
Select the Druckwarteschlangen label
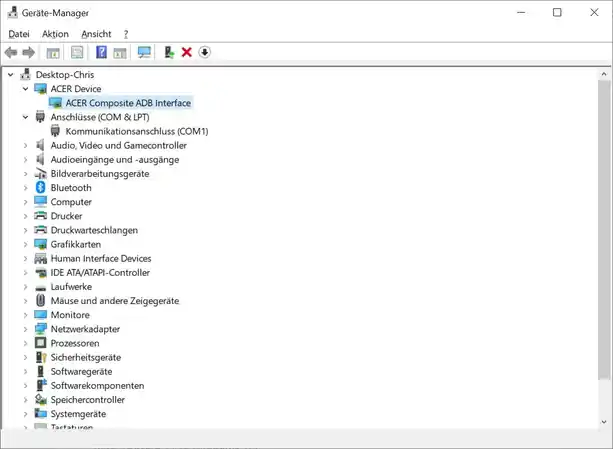tap(94, 230)
